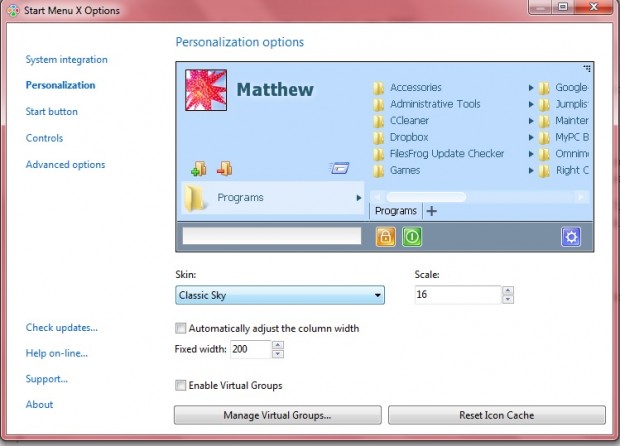The height and width of the screenshot is (446, 620).
Task: Click the Support link
Action: click(x=47, y=379)
